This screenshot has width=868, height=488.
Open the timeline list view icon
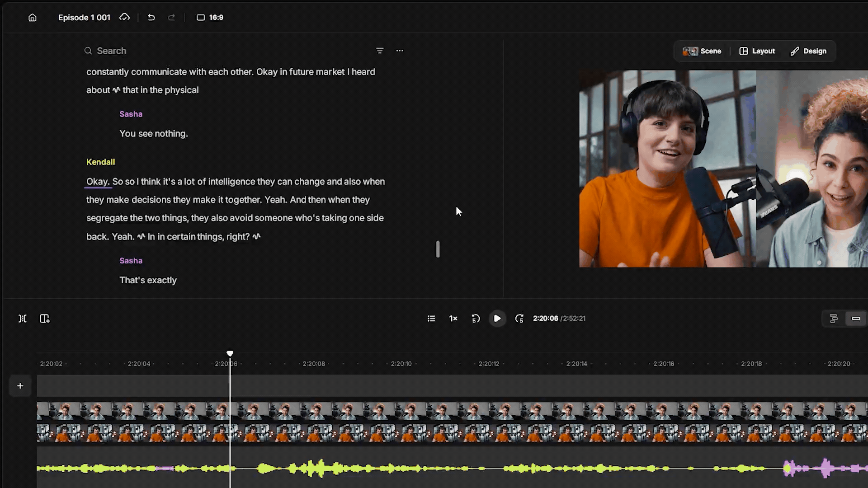(431, 319)
